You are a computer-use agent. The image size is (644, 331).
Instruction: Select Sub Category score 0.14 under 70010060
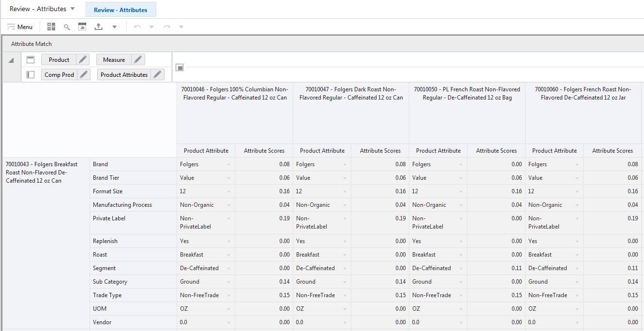[613, 282]
